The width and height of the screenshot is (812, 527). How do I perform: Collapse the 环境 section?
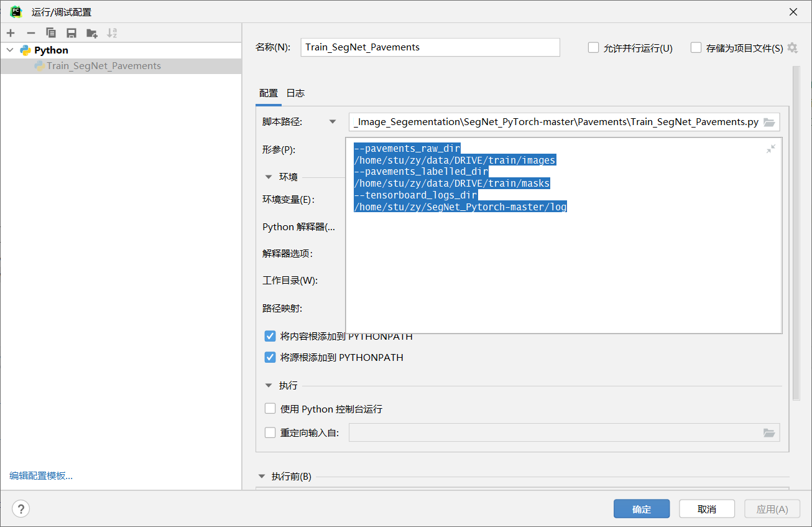(269, 176)
